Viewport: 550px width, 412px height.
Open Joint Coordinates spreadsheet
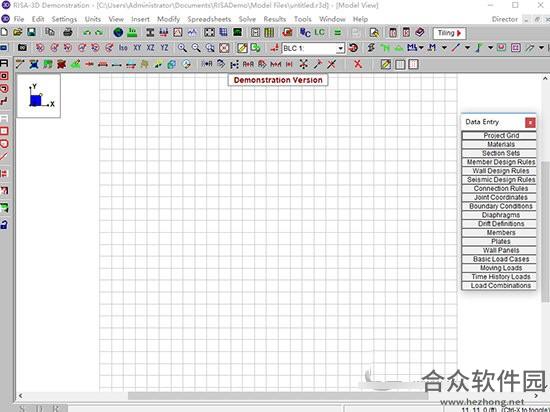[499, 197]
